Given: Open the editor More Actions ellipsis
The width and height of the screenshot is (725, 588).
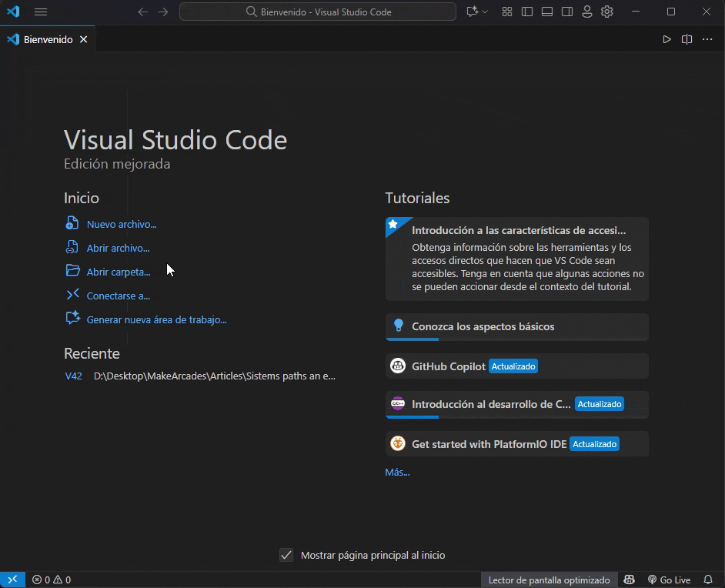Looking at the screenshot, I should pyautogui.click(x=707, y=39).
